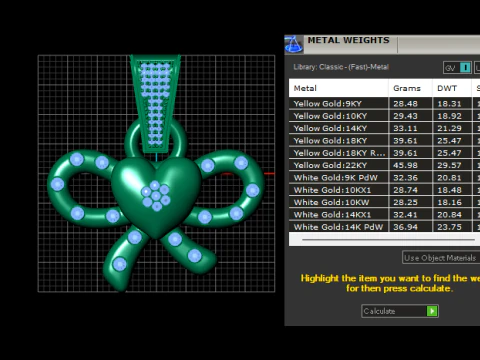Click the heart shape in the pendant model
This screenshot has height=360, width=480.
pos(156,197)
